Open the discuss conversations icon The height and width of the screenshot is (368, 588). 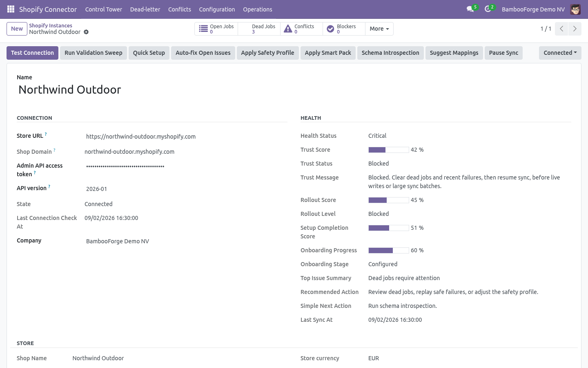(x=470, y=9)
